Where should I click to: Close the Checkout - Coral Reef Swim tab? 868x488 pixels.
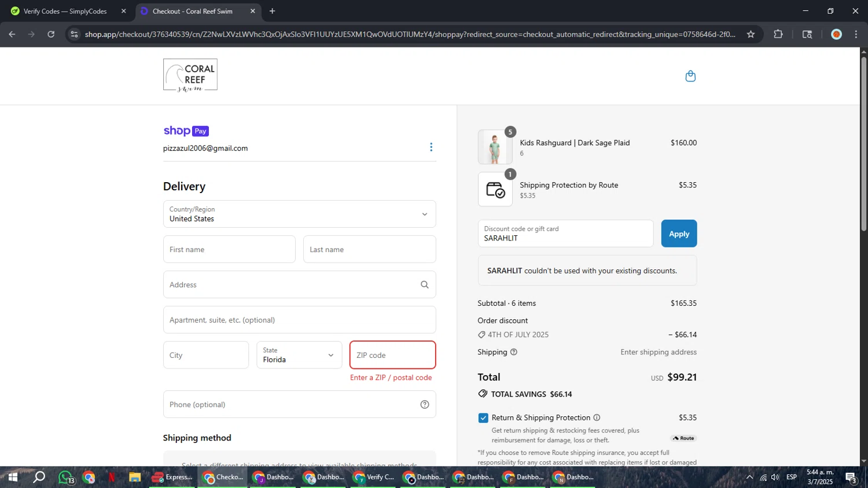click(x=253, y=11)
